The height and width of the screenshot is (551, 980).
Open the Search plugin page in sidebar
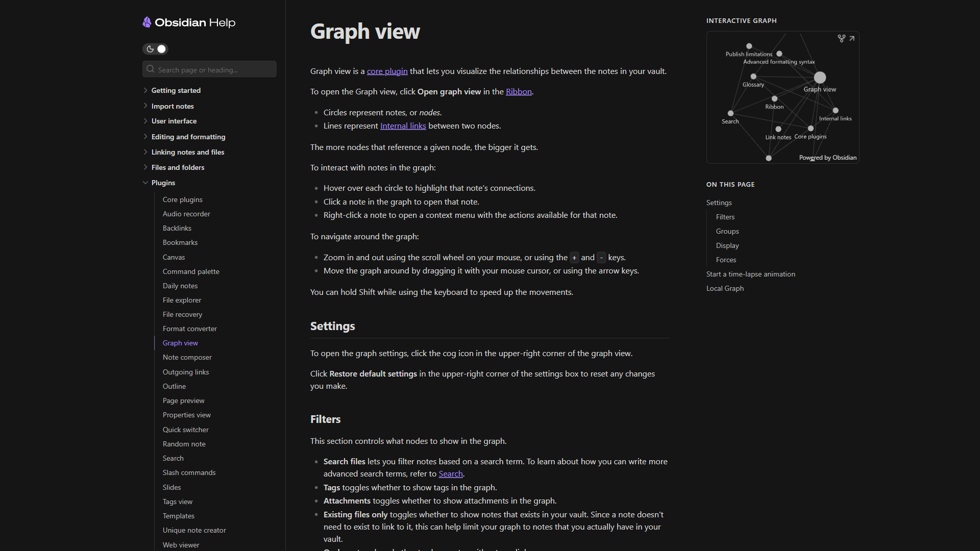pos(173,458)
